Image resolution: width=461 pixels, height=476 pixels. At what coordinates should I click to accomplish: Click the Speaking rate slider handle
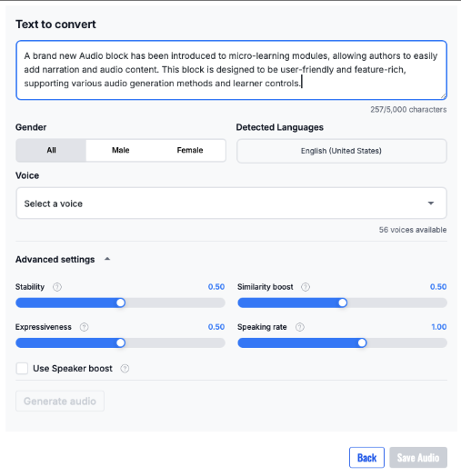[x=362, y=342]
